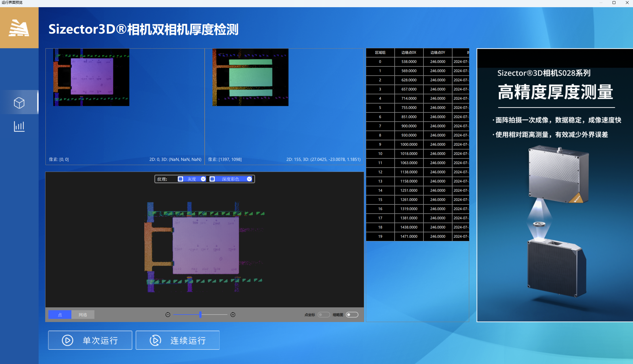Enable the 缩略图 switch

(352, 315)
